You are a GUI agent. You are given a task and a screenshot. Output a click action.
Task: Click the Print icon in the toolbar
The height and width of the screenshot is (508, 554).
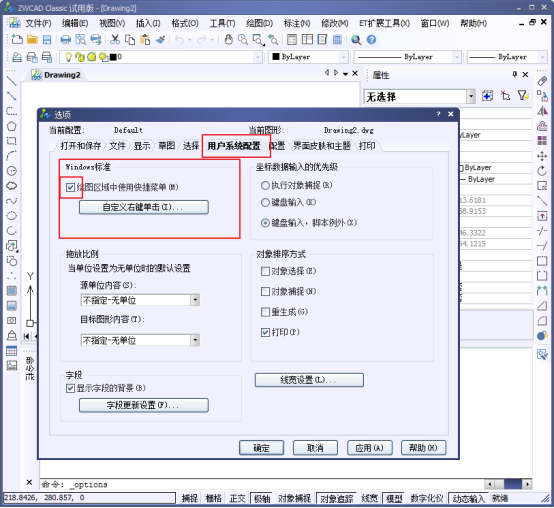tap(65, 40)
